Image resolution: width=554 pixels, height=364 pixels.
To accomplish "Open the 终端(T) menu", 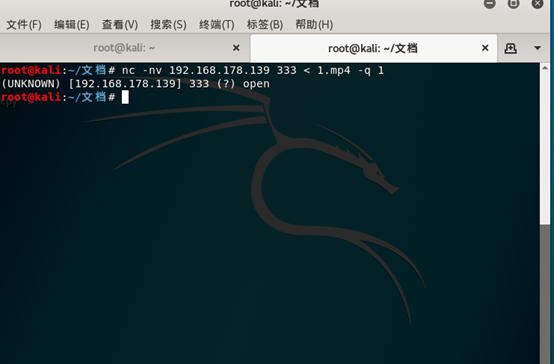I will (x=217, y=25).
